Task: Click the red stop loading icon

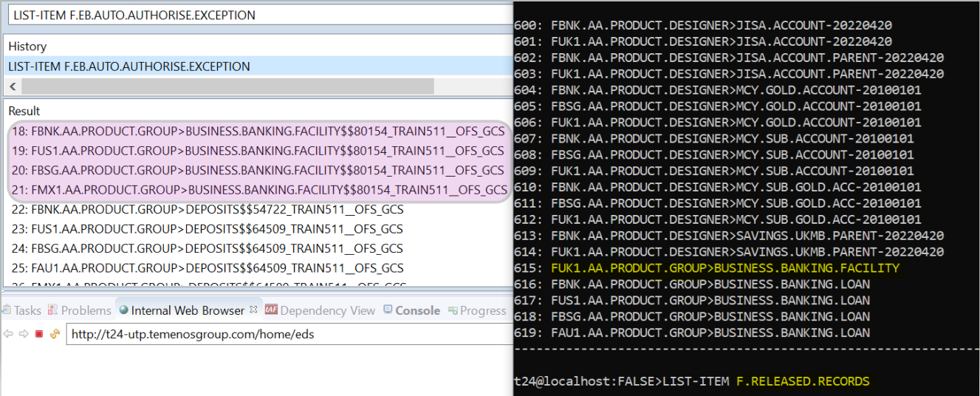Action: click(39, 334)
